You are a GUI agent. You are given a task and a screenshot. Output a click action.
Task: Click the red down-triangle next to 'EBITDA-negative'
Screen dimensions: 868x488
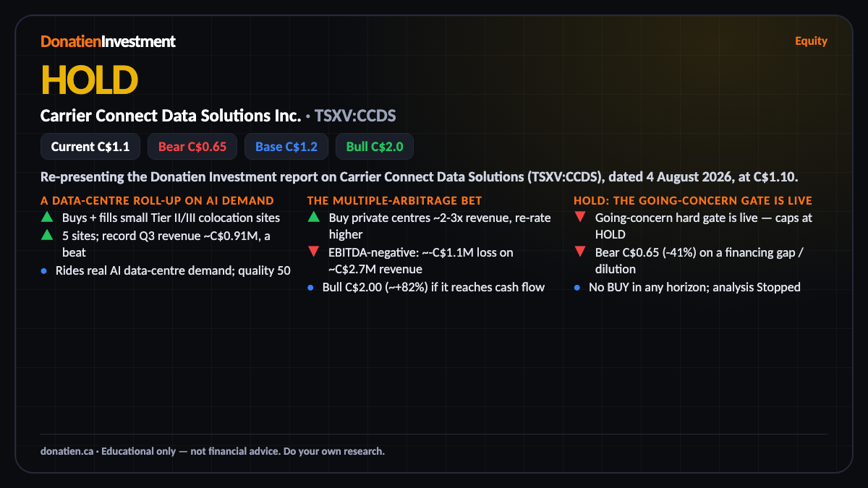coord(313,252)
